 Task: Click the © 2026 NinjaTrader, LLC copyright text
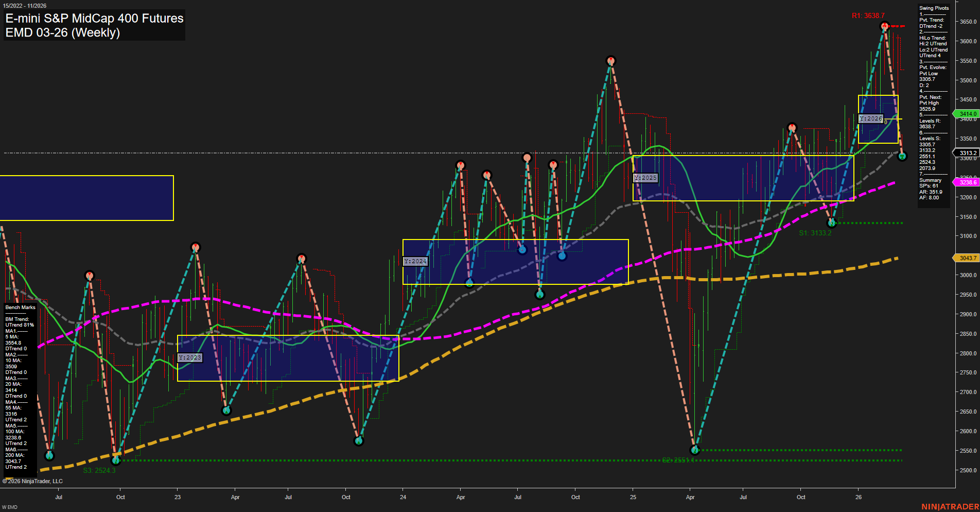33,481
